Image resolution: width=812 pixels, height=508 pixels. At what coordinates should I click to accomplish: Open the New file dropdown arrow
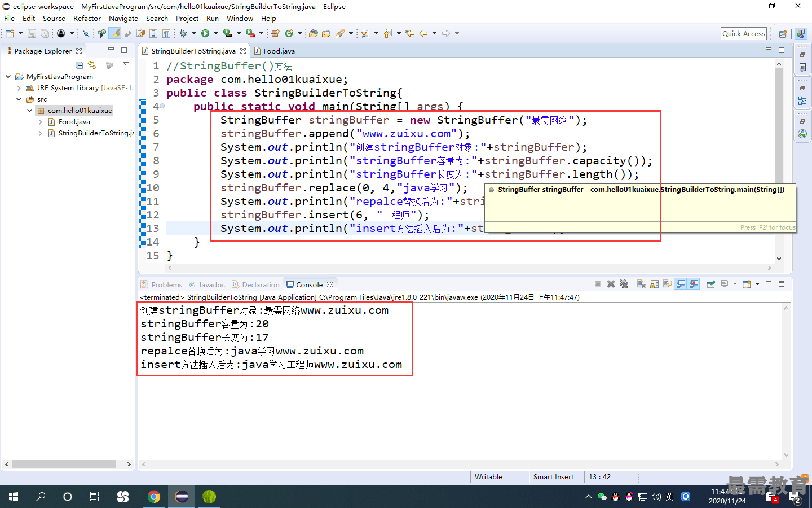click(20, 33)
